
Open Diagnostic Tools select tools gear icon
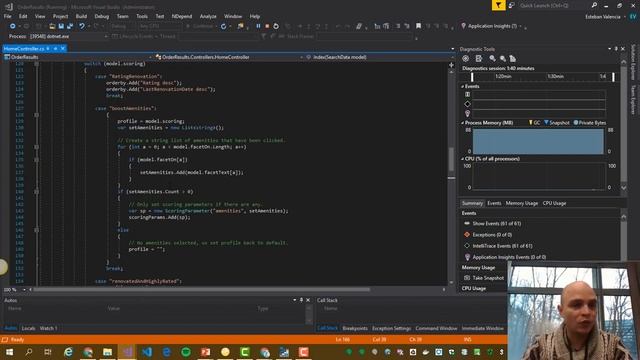465,58
